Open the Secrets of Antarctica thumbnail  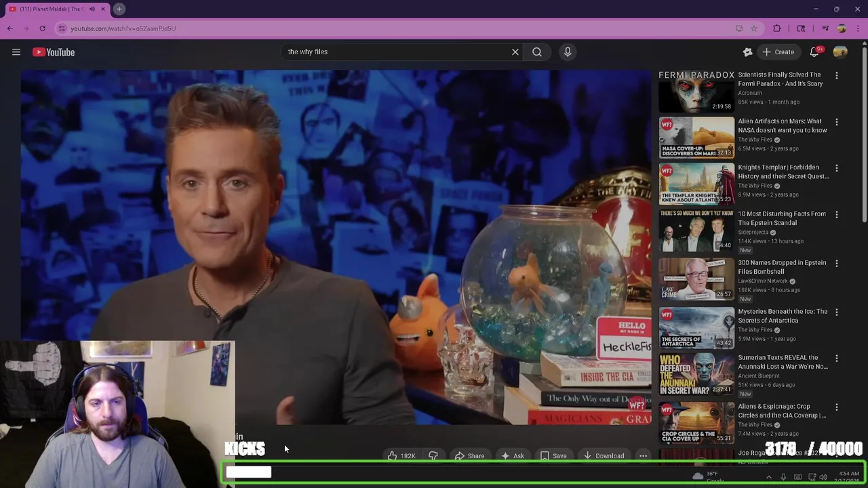pyautogui.click(x=696, y=328)
